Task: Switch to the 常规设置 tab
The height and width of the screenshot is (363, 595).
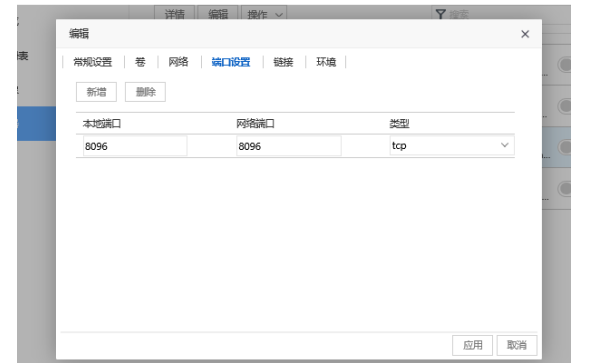Action: click(x=93, y=62)
